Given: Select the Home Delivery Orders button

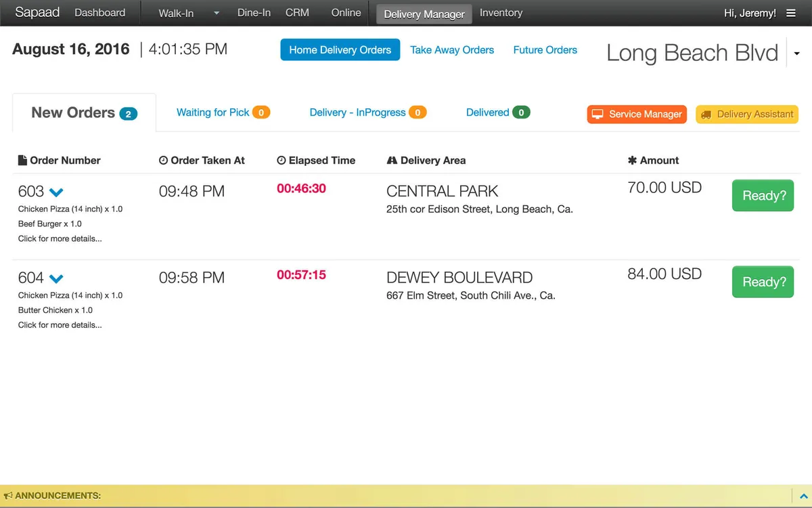Looking at the screenshot, I should pyautogui.click(x=340, y=50).
